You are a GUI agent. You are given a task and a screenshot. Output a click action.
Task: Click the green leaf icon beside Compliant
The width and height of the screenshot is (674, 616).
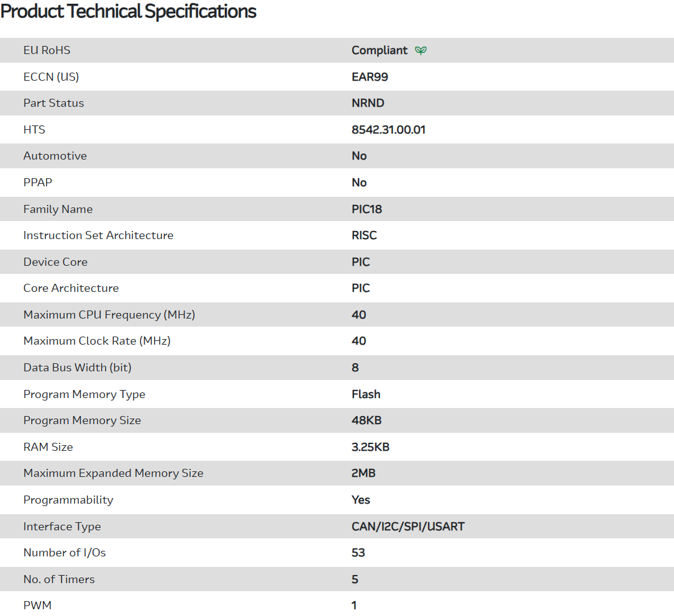421,50
